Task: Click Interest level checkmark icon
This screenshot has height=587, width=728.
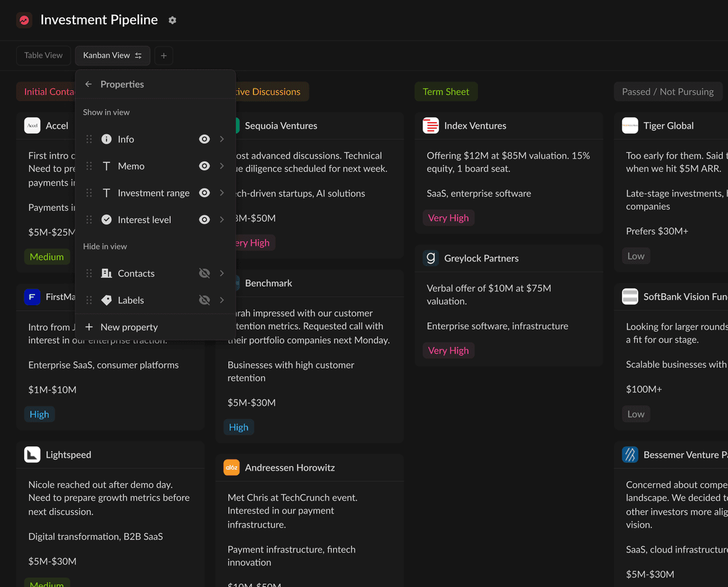Action: click(107, 220)
